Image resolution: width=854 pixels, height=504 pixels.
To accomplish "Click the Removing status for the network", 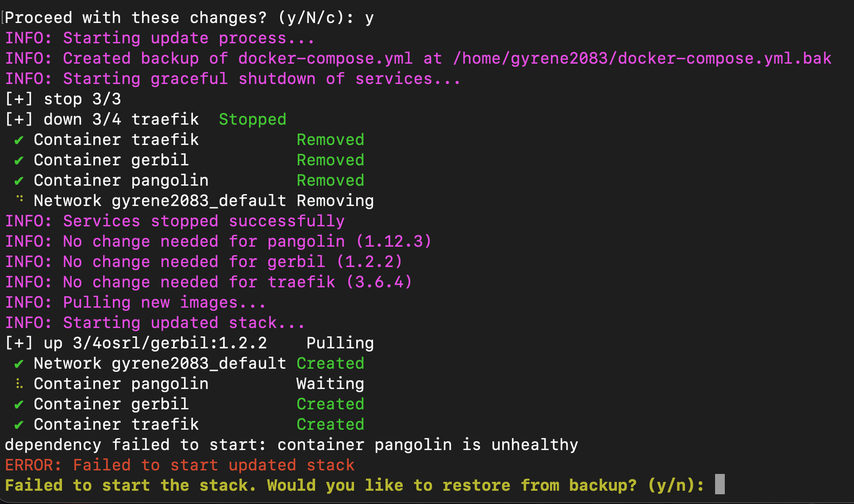I will pos(335,201).
